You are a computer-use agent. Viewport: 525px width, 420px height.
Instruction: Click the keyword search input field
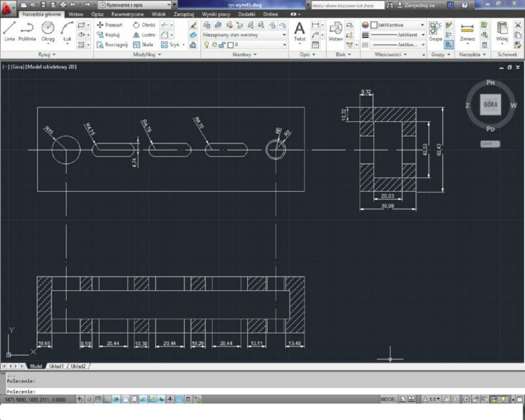348,5
